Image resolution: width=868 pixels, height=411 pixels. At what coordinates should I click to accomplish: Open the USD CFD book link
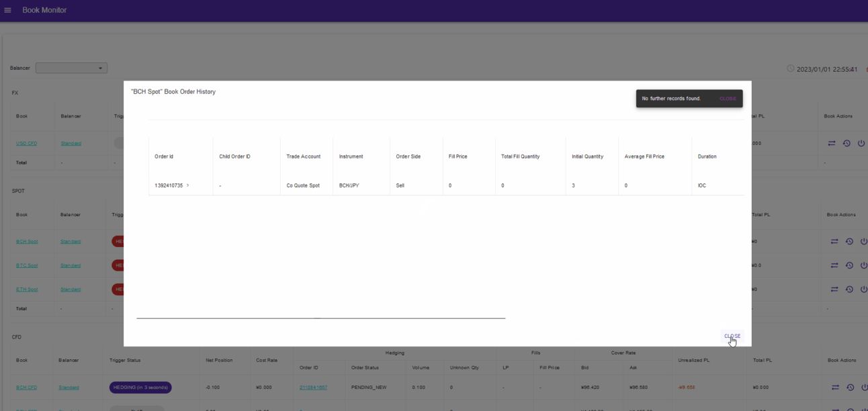click(x=27, y=143)
